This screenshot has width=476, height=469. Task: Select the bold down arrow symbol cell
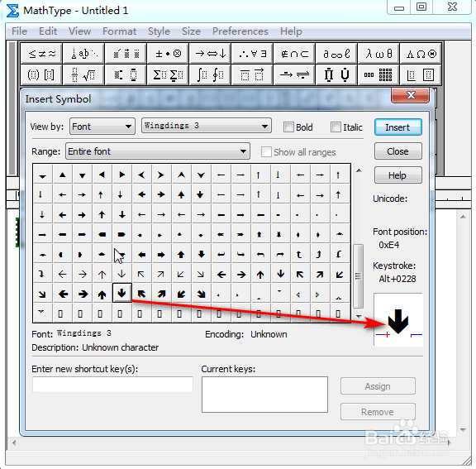[x=122, y=293]
